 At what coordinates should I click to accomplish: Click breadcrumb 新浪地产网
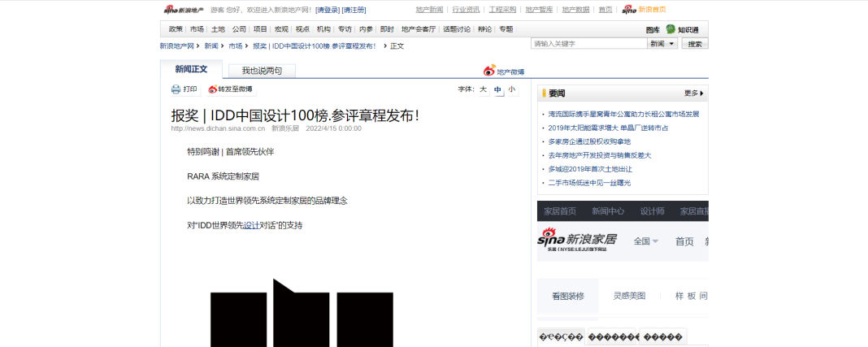176,46
